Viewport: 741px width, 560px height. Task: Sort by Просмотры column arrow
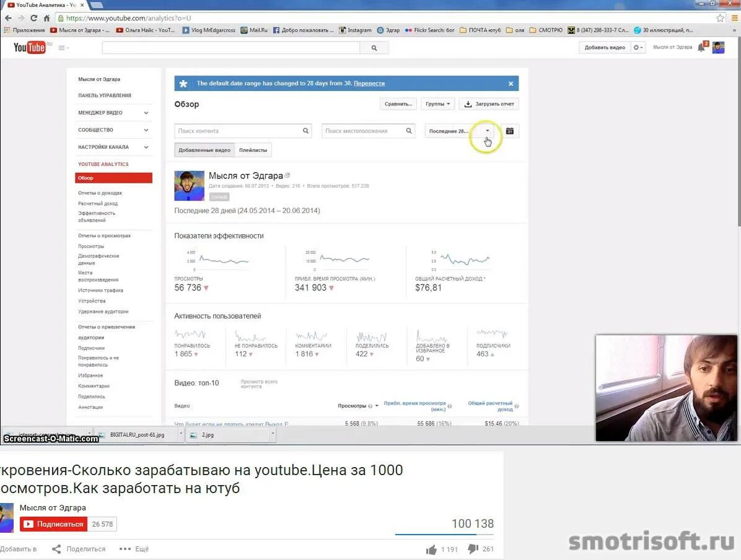point(377,406)
